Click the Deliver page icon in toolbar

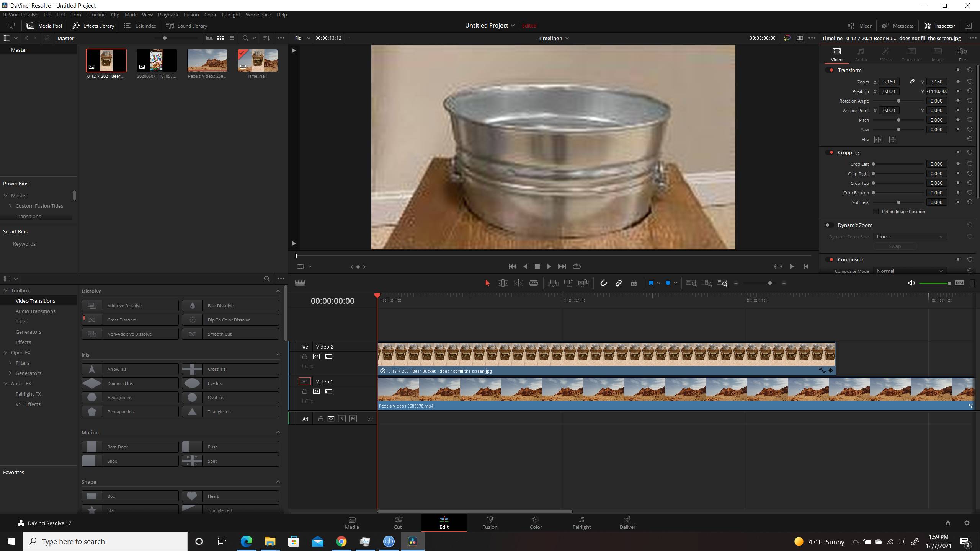click(x=627, y=522)
